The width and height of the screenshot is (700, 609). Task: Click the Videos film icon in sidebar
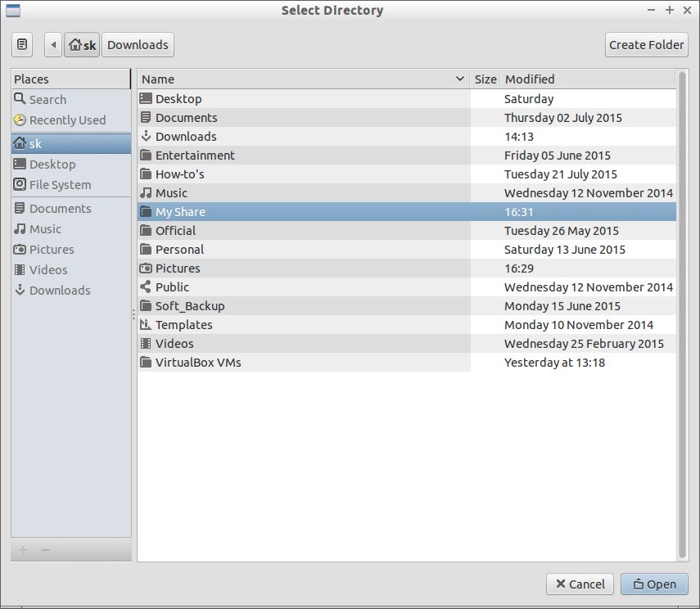tap(20, 269)
